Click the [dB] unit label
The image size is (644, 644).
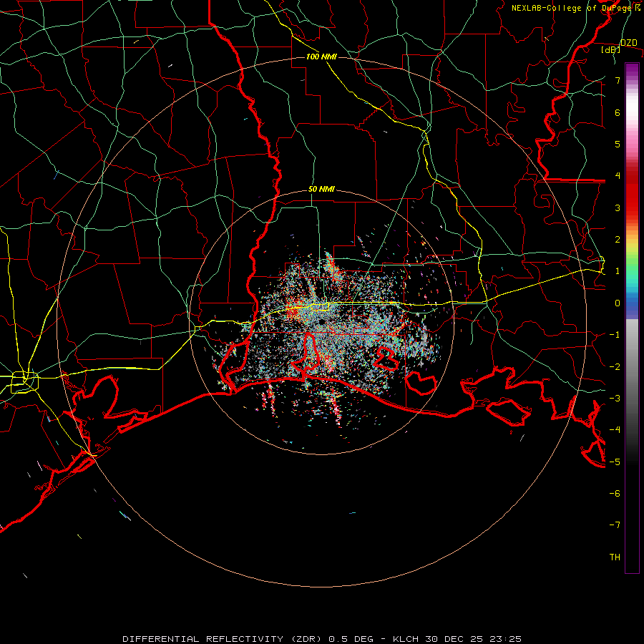(x=611, y=49)
